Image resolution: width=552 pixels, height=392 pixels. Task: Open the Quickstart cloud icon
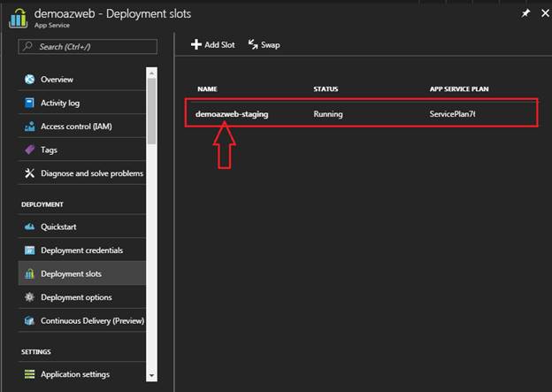point(29,227)
